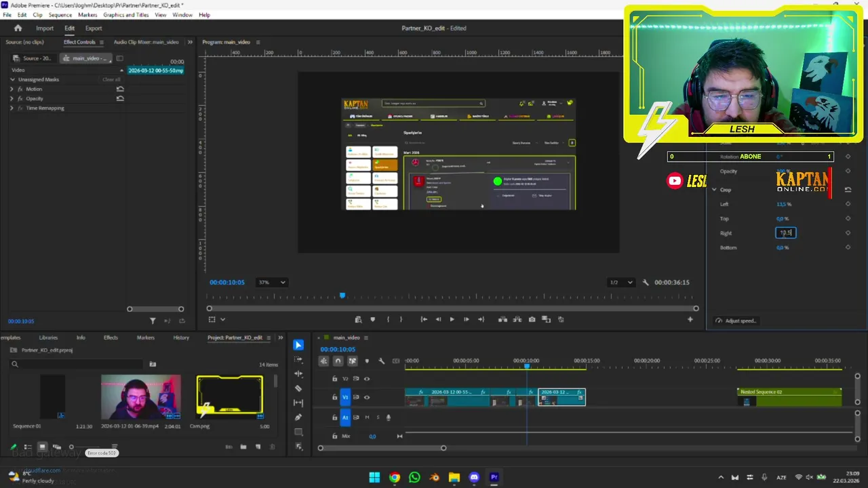Image resolution: width=868 pixels, height=488 pixels.
Task: Open the Button Editor plus icon
Action: coord(690,319)
